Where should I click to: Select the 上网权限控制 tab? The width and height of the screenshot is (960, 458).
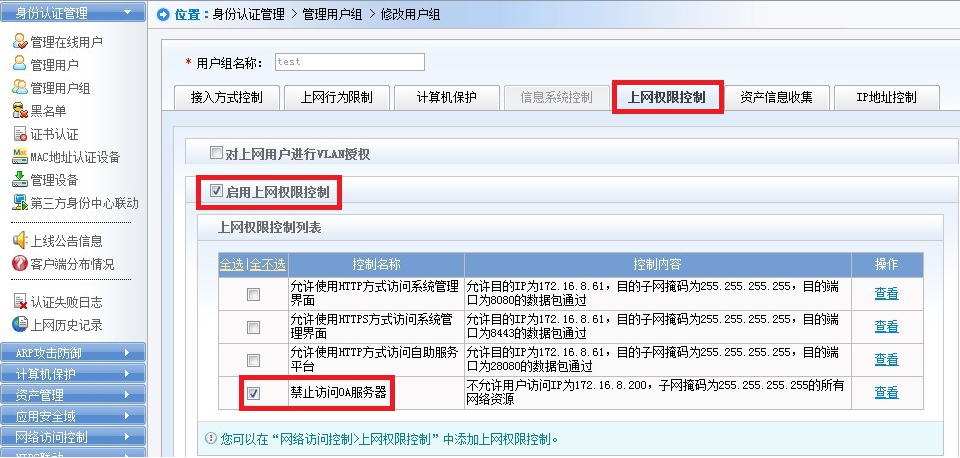click(667, 97)
